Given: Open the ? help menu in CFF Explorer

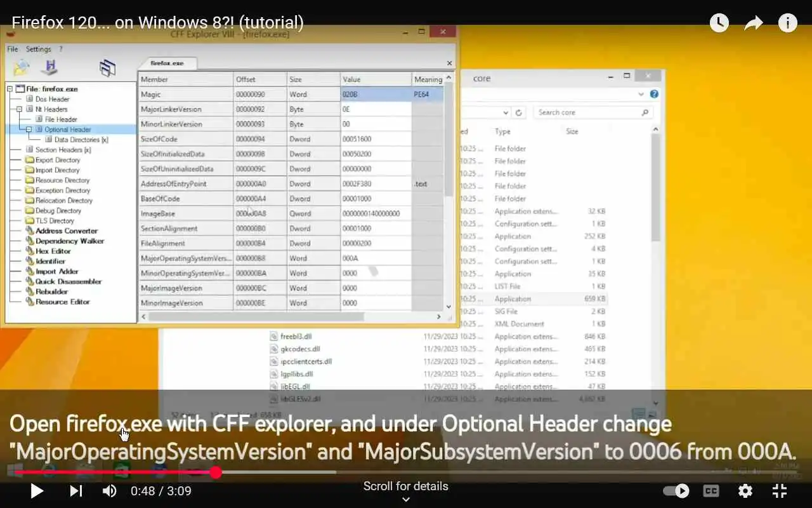Looking at the screenshot, I should point(61,49).
